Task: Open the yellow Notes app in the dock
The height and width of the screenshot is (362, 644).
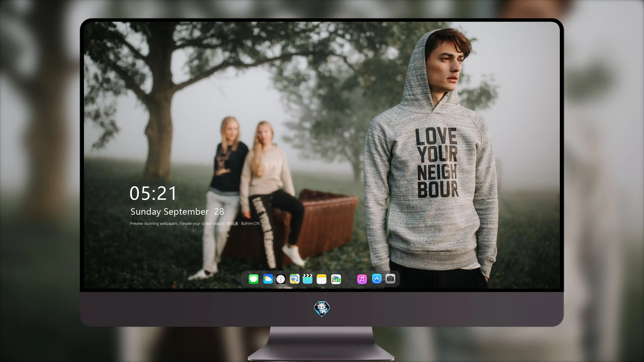Action: pos(321,279)
